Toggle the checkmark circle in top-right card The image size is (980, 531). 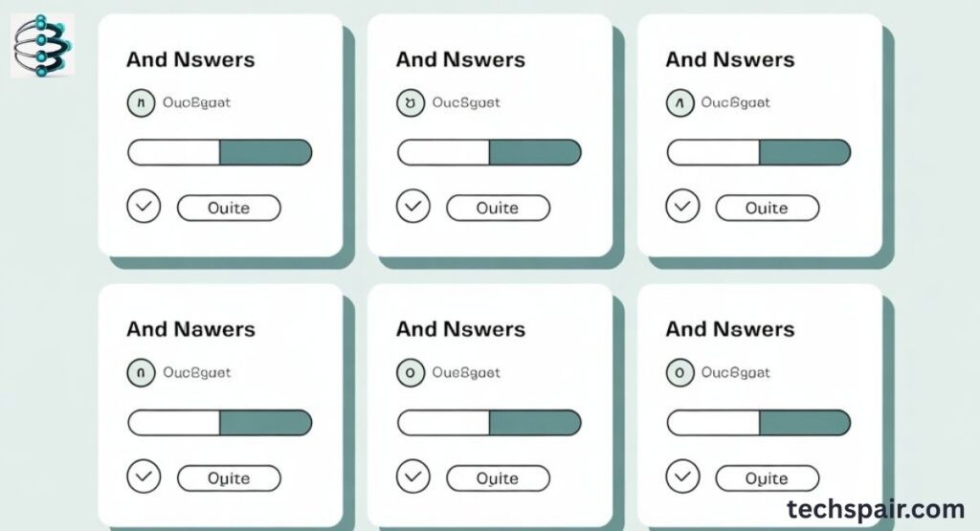[682, 206]
